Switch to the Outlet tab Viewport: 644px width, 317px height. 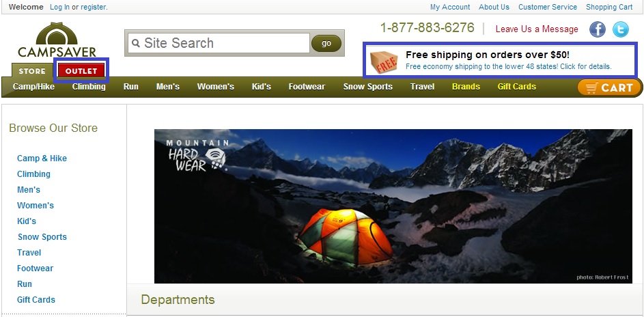(81, 70)
